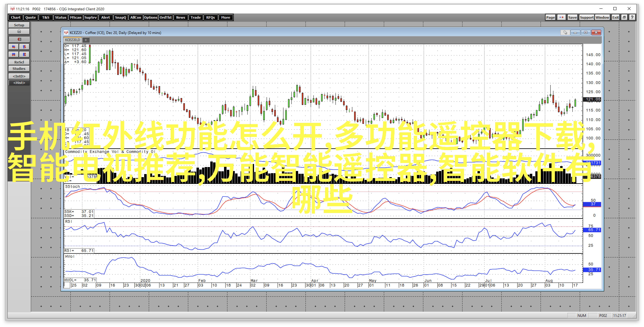Viewport: 644px width, 327px height.
Task: Click the 37 SStoch value marker on scale
Action: click(x=592, y=204)
